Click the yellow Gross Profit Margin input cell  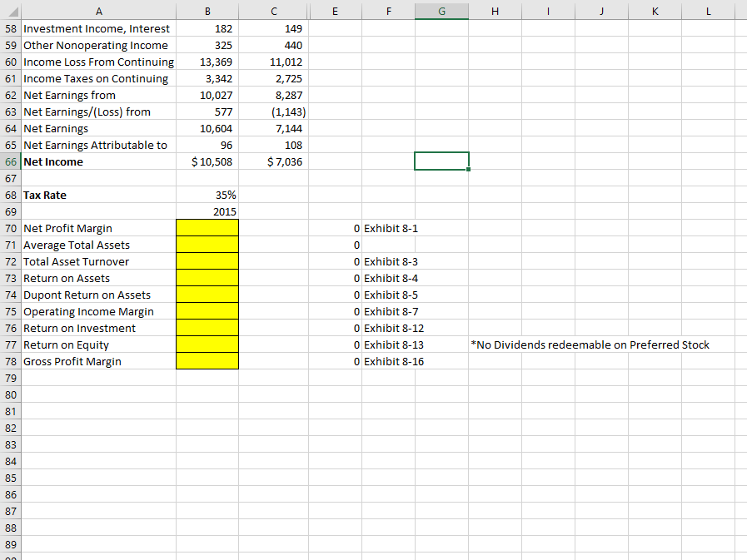click(x=207, y=361)
